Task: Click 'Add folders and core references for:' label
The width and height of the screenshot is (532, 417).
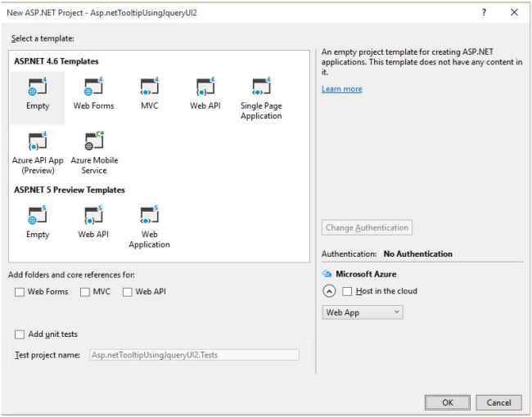Action: pyautogui.click(x=71, y=275)
